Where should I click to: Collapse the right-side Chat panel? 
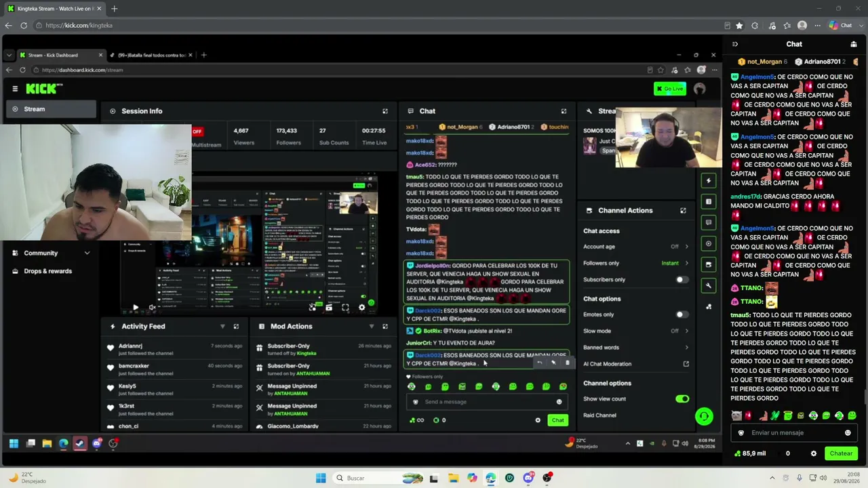pyautogui.click(x=735, y=44)
